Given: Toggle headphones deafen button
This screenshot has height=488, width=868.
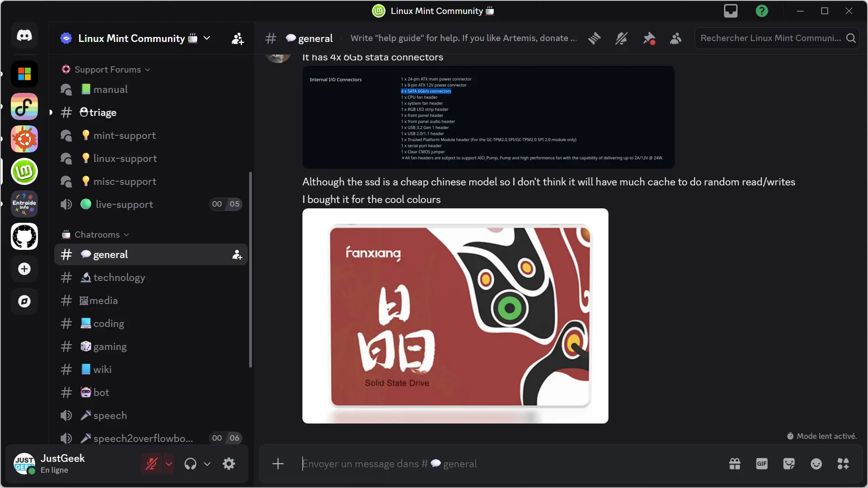Looking at the screenshot, I should [190, 464].
